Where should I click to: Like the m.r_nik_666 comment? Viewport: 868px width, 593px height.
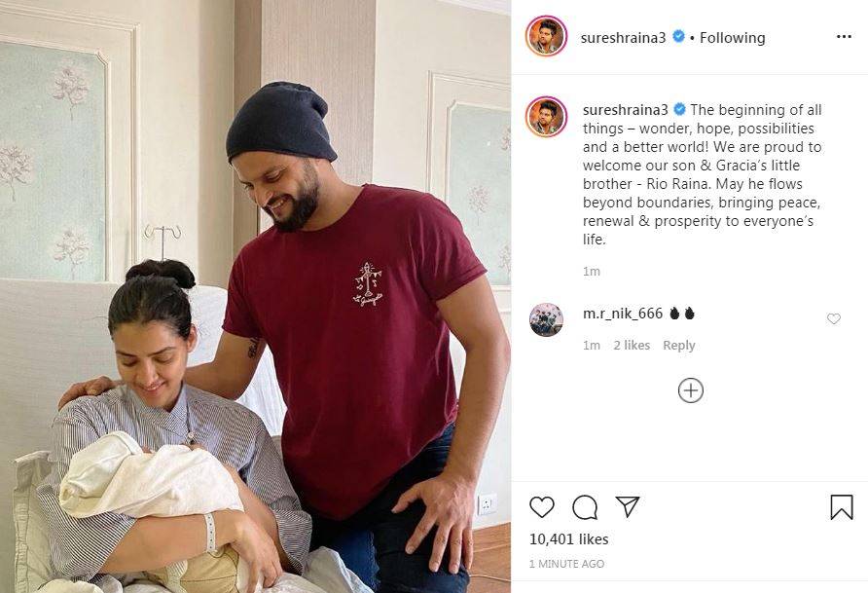[834, 318]
